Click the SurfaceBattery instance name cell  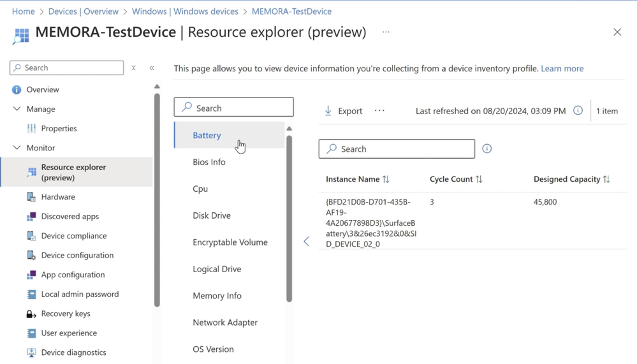[x=371, y=223]
